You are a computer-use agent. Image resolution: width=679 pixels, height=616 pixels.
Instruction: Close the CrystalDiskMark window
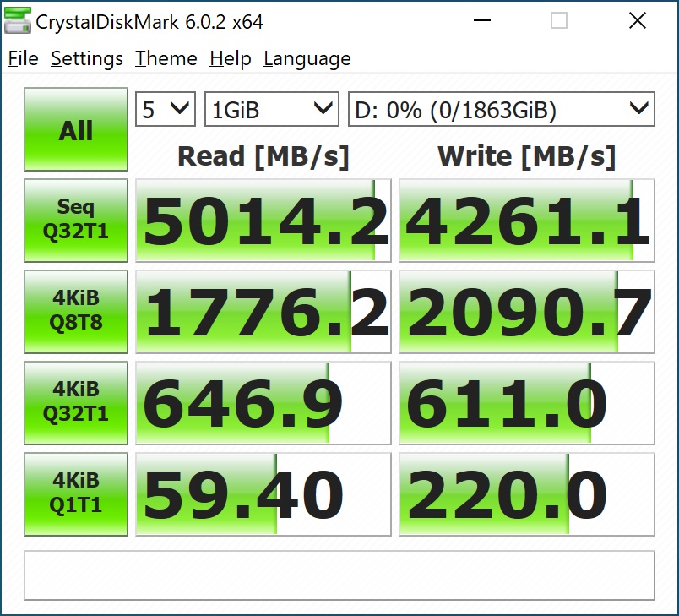(x=638, y=20)
